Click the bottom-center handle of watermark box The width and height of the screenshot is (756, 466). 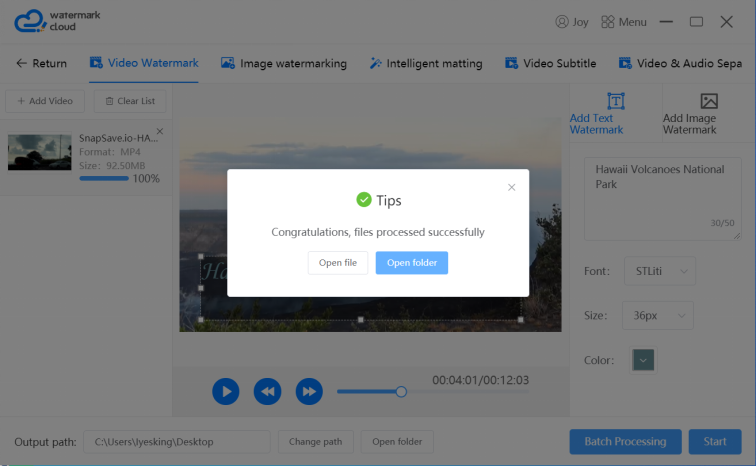click(361, 320)
